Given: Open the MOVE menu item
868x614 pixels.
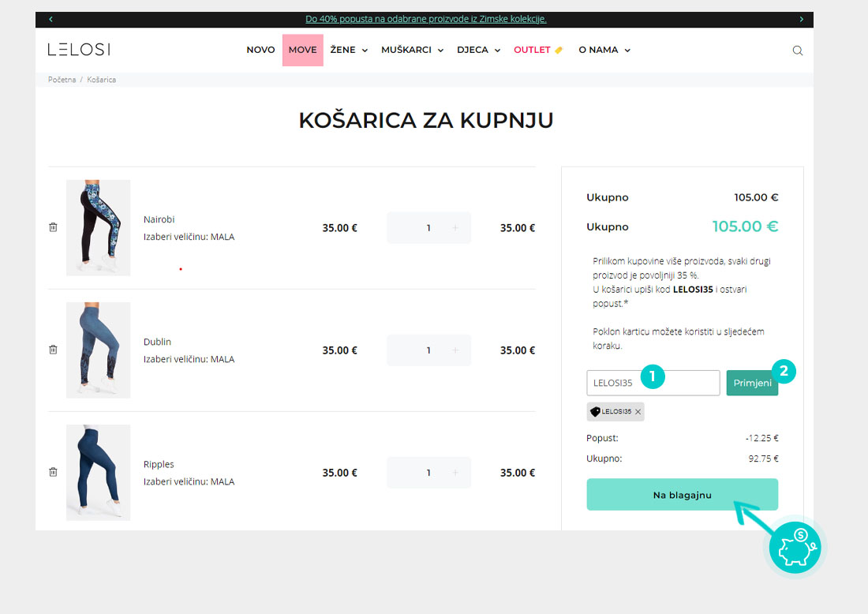Looking at the screenshot, I should coord(302,50).
